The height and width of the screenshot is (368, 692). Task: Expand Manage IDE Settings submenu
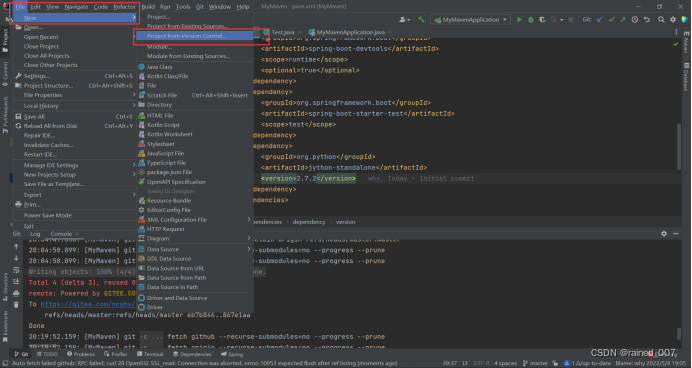pyautogui.click(x=75, y=165)
